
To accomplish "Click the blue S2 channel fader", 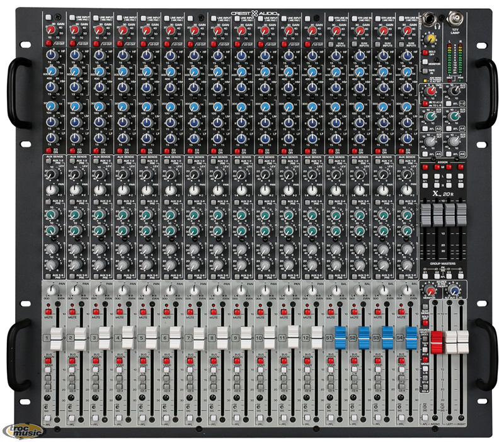I will (364, 333).
